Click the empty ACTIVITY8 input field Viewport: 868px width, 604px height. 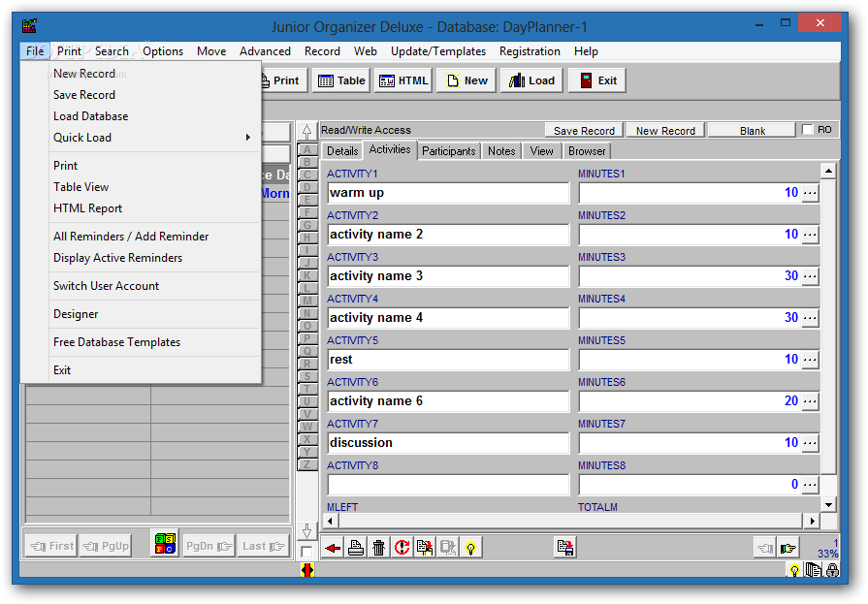[x=448, y=485]
